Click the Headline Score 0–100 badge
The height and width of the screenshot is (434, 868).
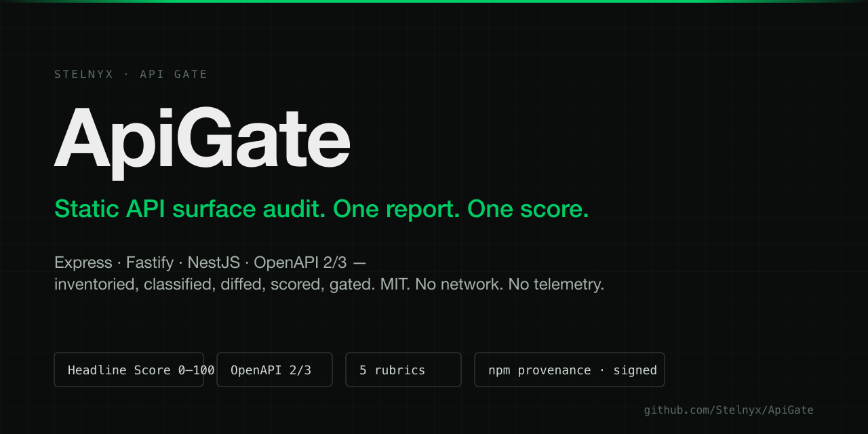(129, 370)
